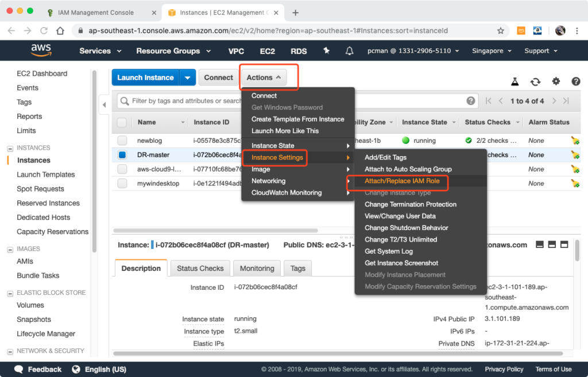Click the AWS logo home icon

[x=41, y=50]
